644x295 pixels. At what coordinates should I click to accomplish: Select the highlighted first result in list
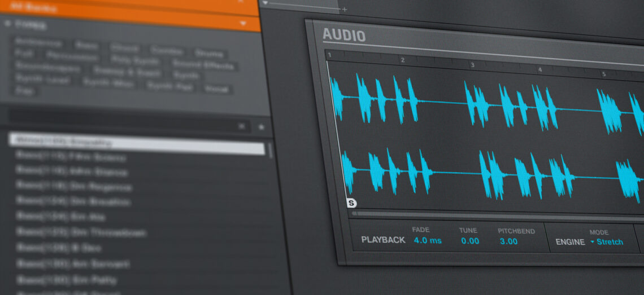[x=136, y=143]
